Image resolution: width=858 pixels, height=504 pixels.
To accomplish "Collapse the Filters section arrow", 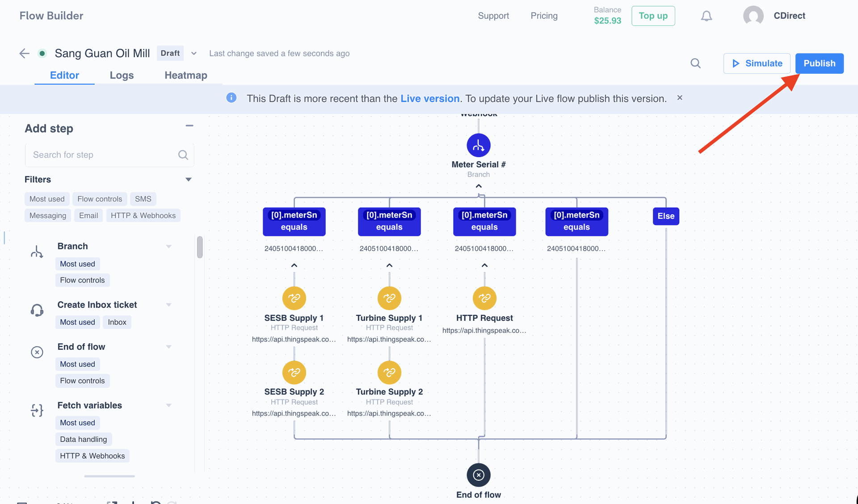I will [188, 180].
